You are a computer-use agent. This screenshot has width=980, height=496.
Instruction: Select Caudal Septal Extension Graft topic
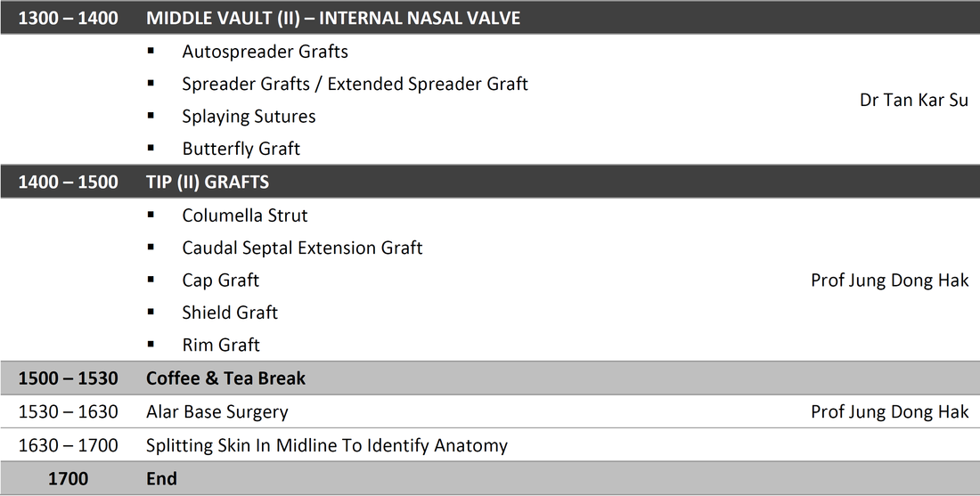[302, 248]
